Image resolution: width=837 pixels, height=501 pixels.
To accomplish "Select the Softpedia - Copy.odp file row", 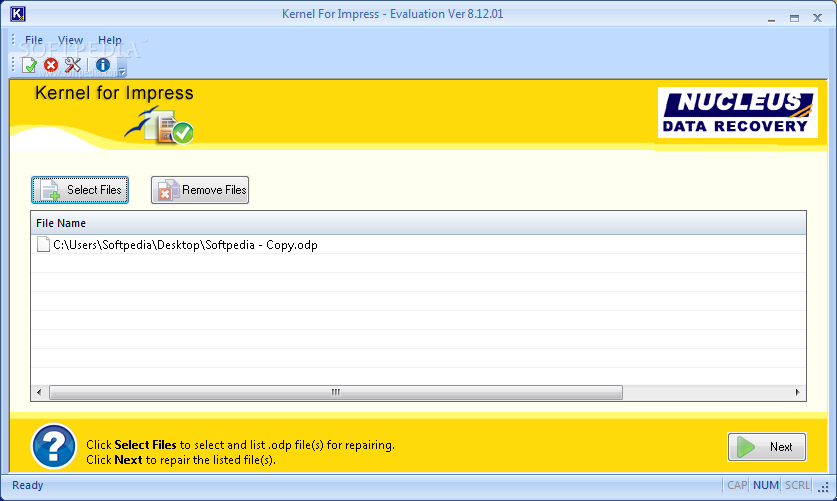I will [x=418, y=244].
